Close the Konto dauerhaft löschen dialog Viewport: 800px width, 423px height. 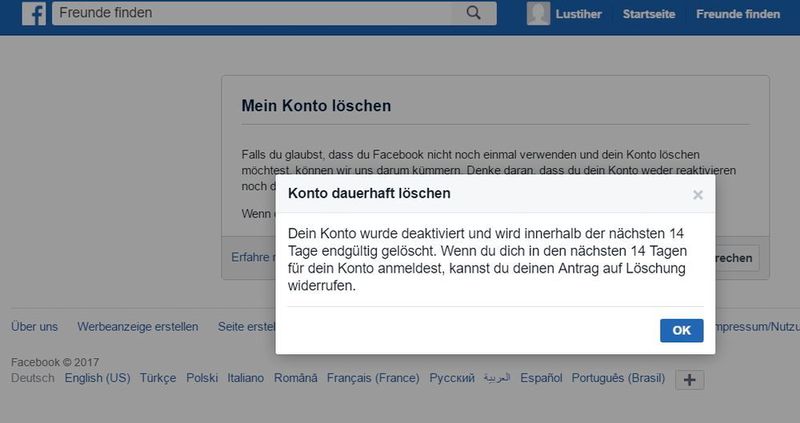(x=698, y=194)
